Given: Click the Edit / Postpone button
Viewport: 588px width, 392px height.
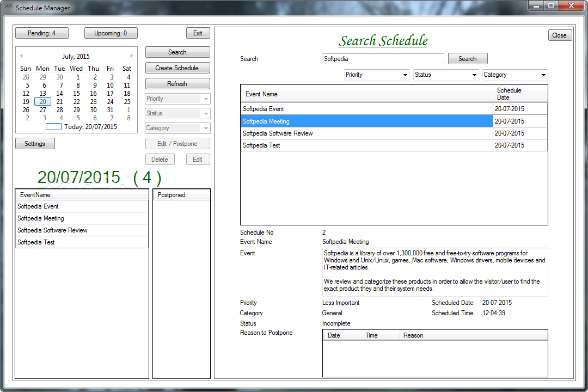Looking at the screenshot, I should click(x=177, y=144).
